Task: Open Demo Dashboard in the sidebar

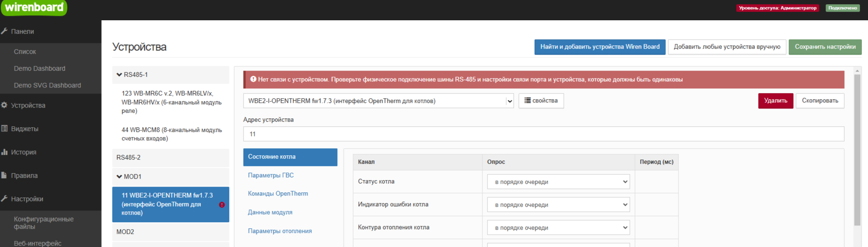Action: pos(40,68)
